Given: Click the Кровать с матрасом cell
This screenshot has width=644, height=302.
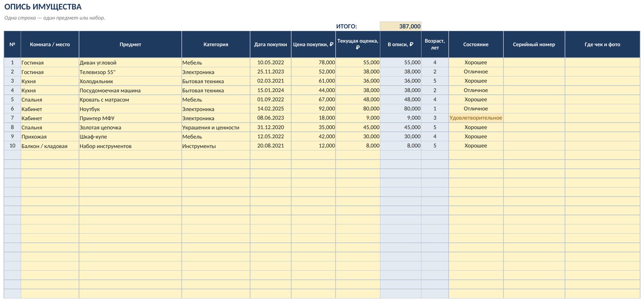Looking at the screenshot, I should tap(130, 100).
